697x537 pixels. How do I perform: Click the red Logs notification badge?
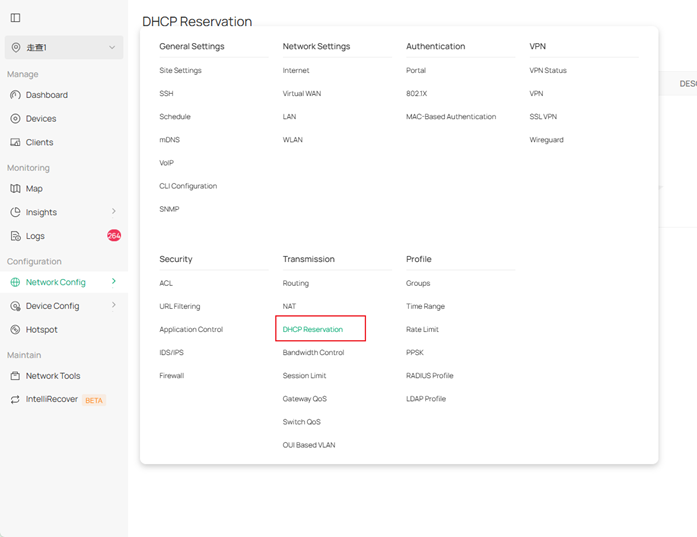(x=114, y=236)
